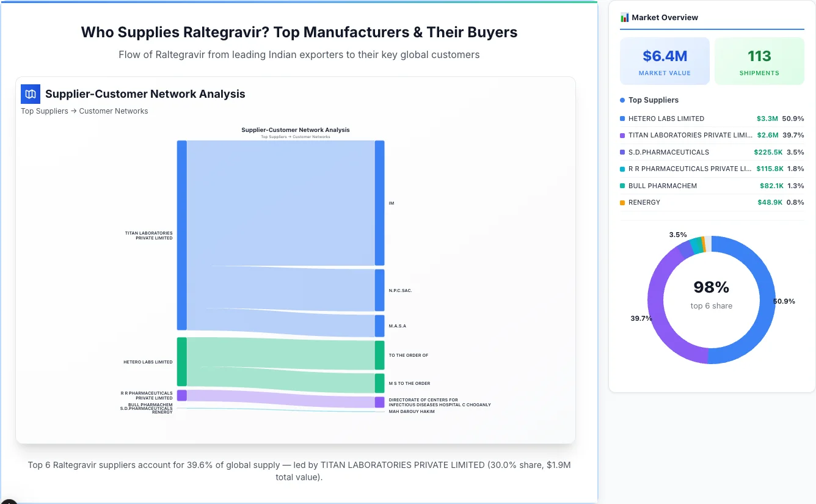Click the blue swatch beside HETERO LABS LIMITED
This screenshot has height=504, width=816.
624,119
